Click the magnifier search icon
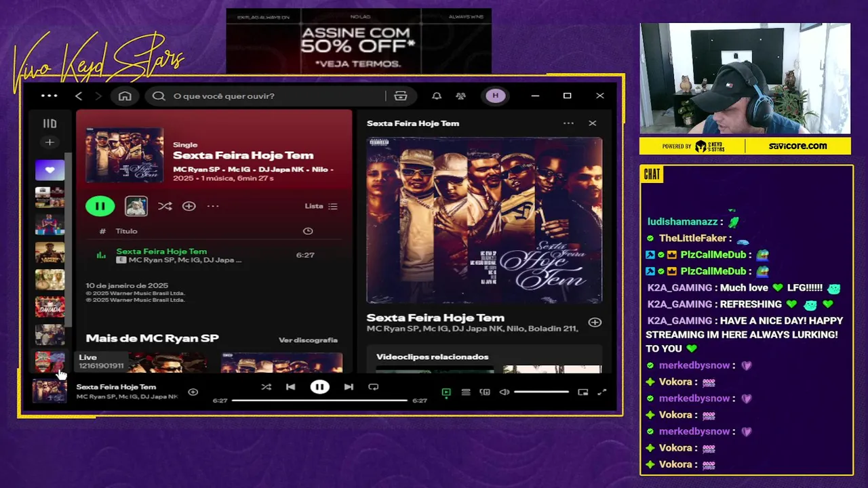The height and width of the screenshot is (488, 868). [159, 96]
